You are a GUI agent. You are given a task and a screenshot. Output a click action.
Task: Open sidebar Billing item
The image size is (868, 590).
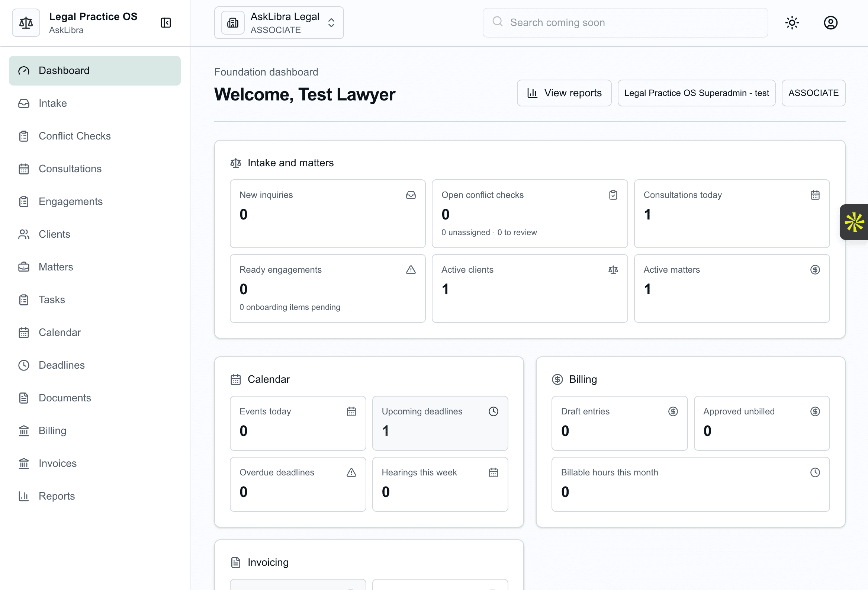click(x=95, y=431)
